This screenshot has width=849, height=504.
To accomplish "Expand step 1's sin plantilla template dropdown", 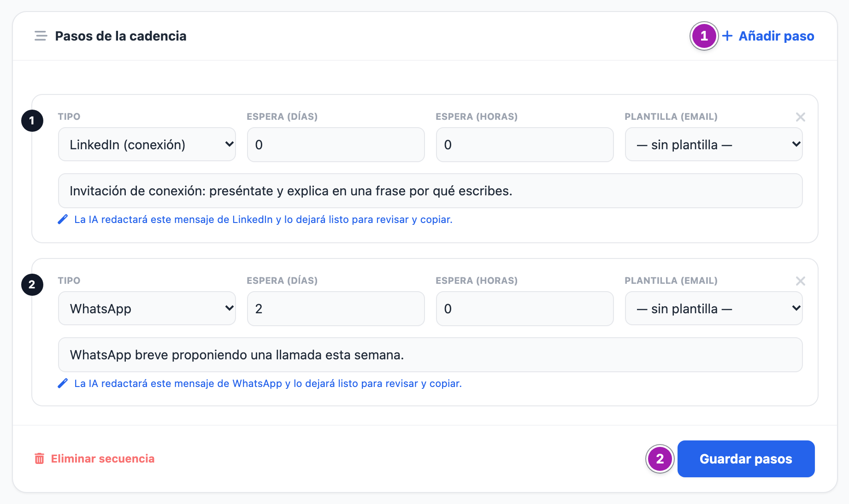I will (x=713, y=145).
